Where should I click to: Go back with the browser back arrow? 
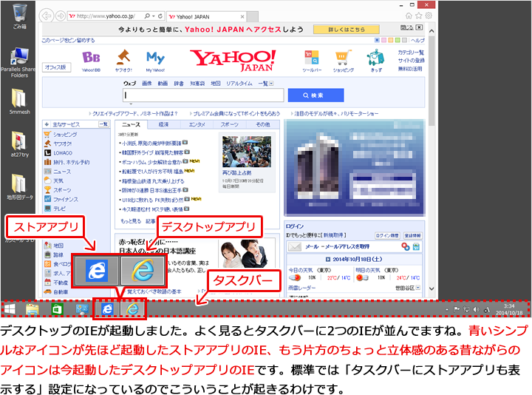coord(46,16)
